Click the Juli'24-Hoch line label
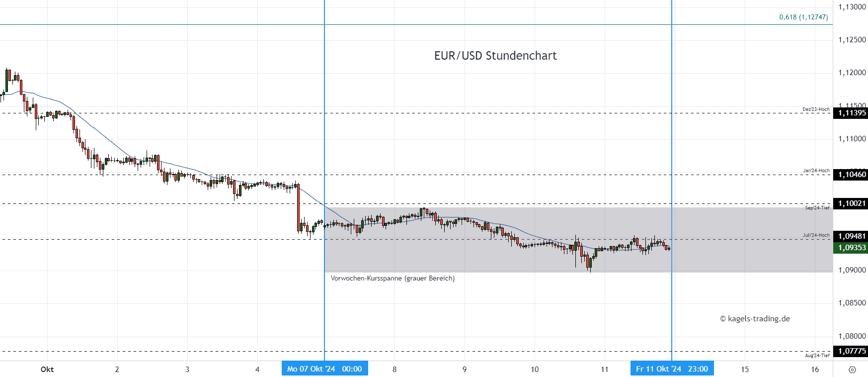 coord(816,235)
